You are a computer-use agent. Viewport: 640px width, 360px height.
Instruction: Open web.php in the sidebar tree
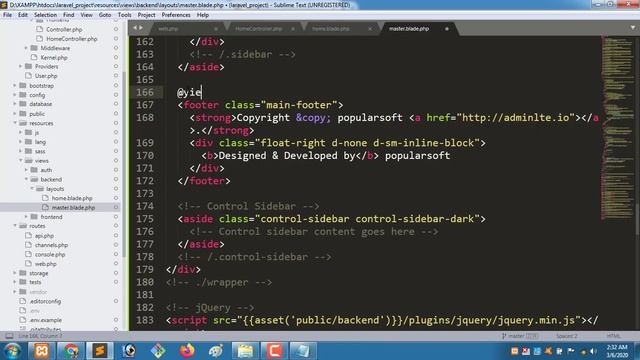[45, 264]
